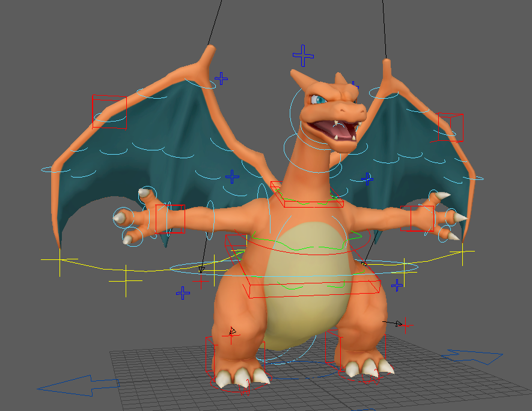Screen dimensions: 532x411
Task: Pick the cyan circle on the screen-left hand's bottom claw
Action: click(133, 236)
